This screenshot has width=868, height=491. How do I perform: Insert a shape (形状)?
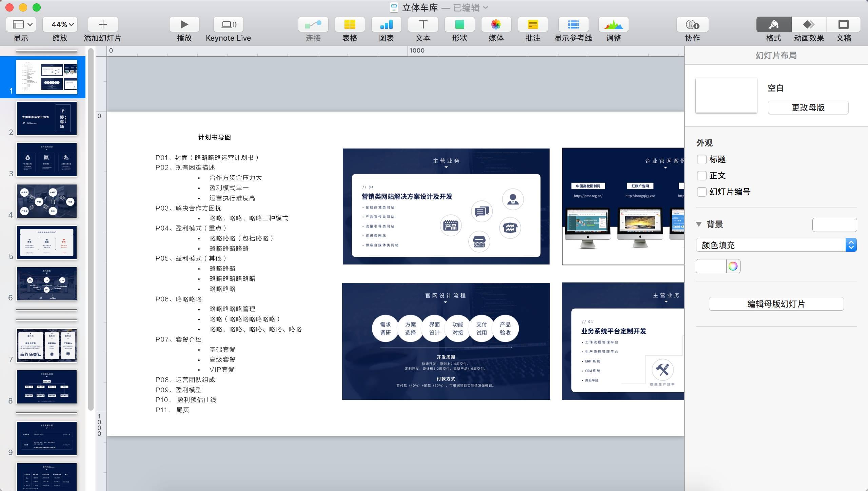click(459, 24)
